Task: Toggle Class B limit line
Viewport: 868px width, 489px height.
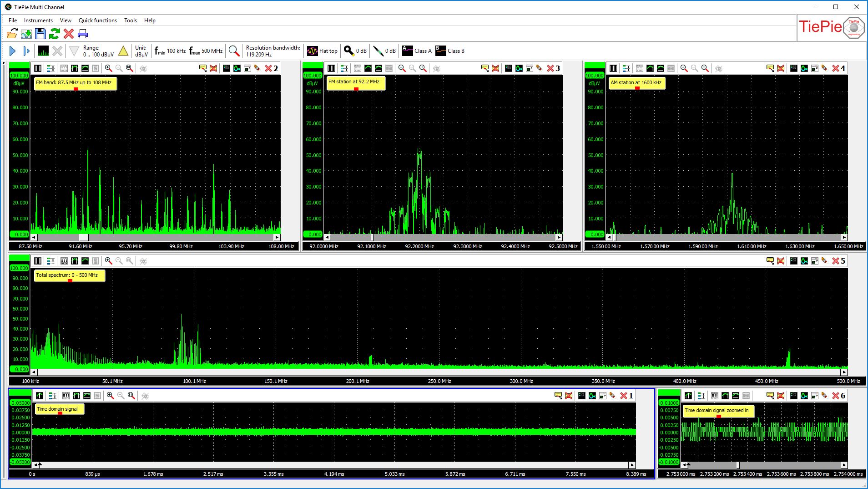Action: [450, 51]
